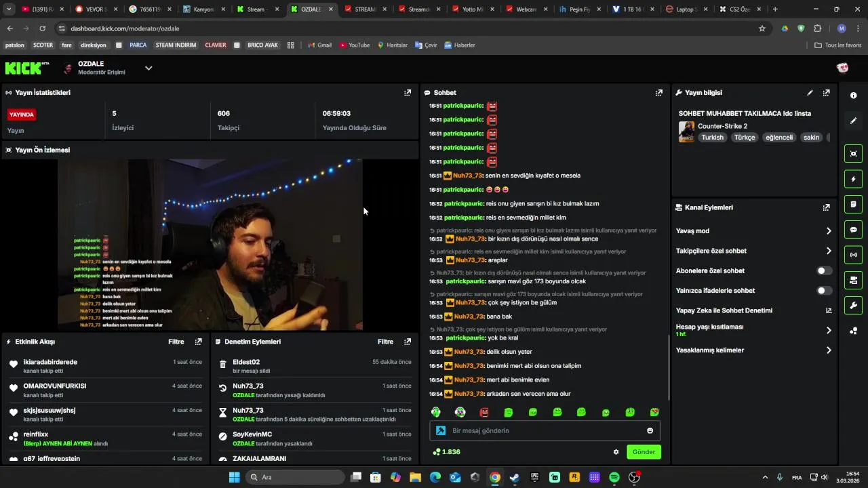This screenshot has width=868, height=488.
Task: Enable Abonelere özel sohbet switch
Action: pyautogui.click(x=824, y=271)
